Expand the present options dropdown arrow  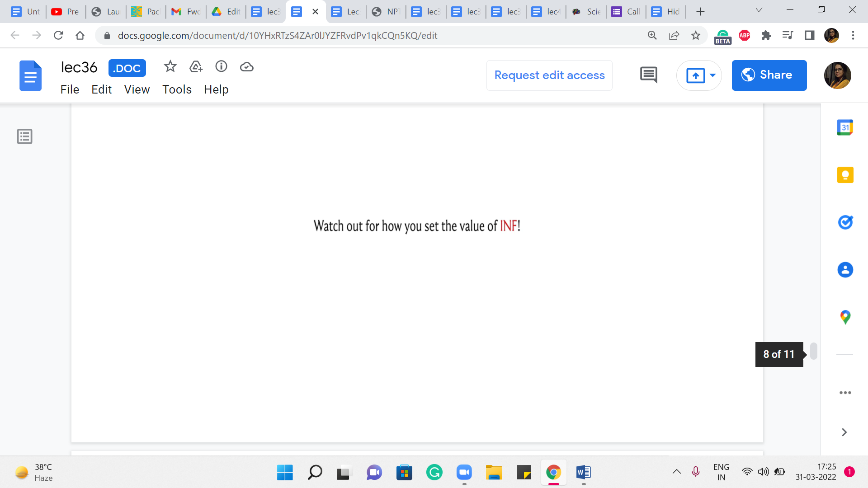pyautogui.click(x=712, y=75)
